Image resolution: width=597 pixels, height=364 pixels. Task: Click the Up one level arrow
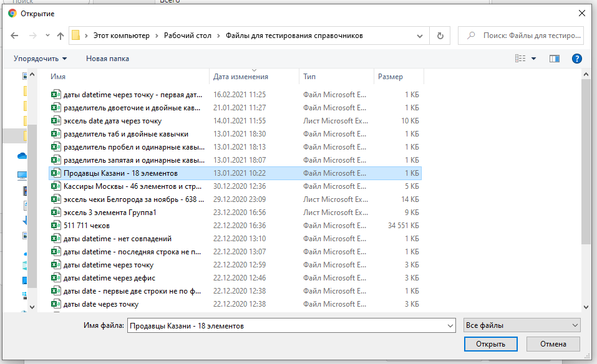pos(61,36)
